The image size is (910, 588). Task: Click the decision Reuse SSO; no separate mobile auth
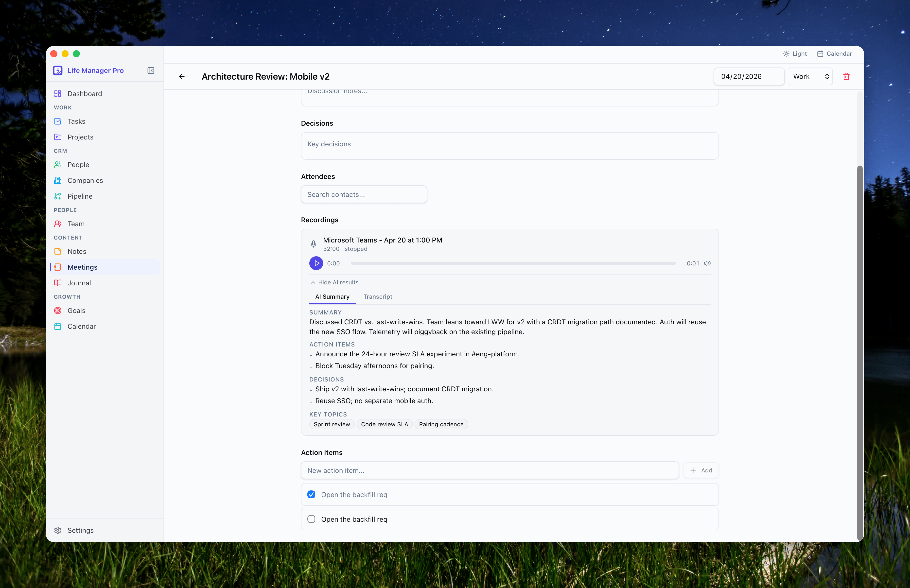pos(374,401)
